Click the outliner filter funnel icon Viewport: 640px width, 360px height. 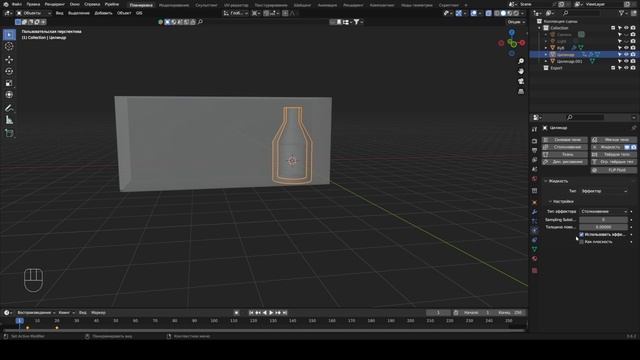pyautogui.click(x=622, y=13)
